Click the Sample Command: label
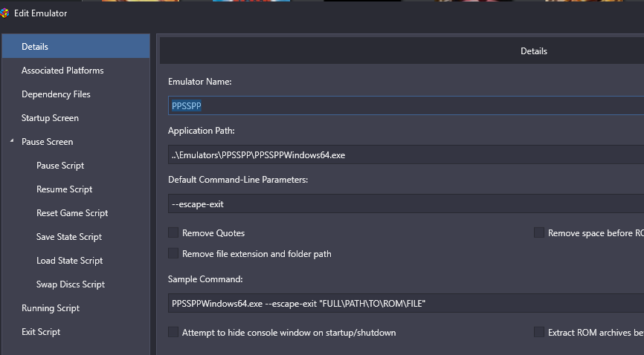 [205, 279]
